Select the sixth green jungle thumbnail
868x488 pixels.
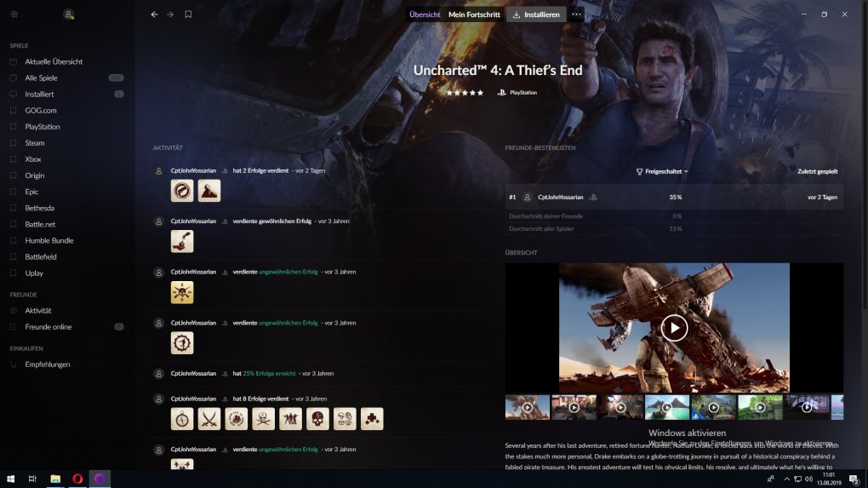click(x=760, y=408)
